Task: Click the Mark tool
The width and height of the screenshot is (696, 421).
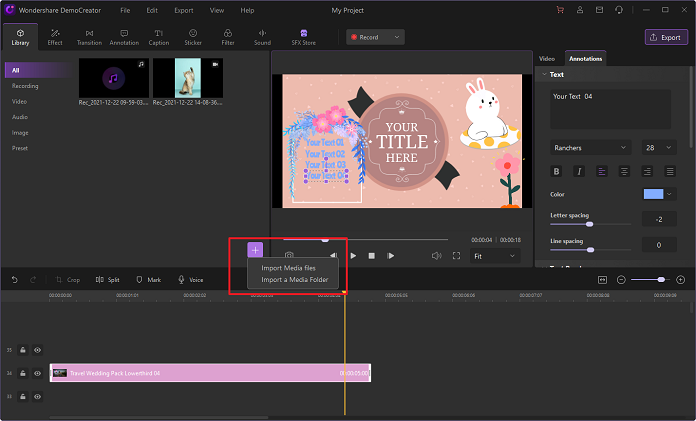Action: coord(148,280)
